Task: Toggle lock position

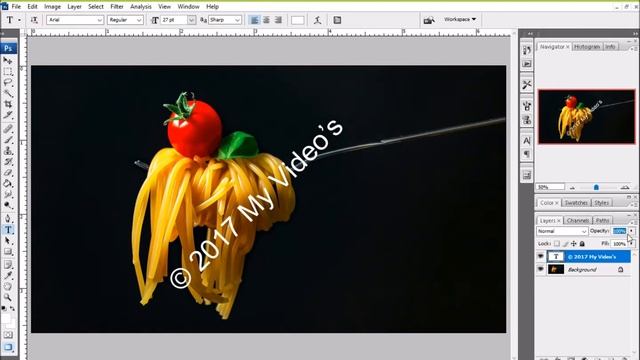Action: point(573,244)
